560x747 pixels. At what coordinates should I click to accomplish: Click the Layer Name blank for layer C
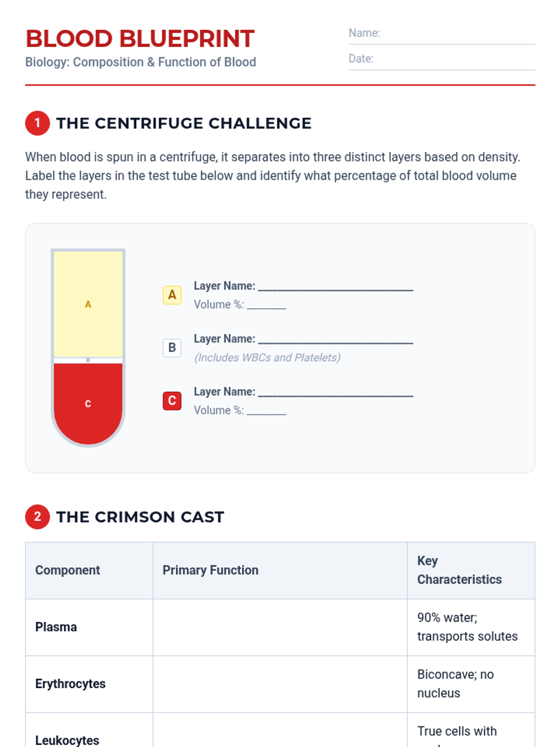pos(336,392)
